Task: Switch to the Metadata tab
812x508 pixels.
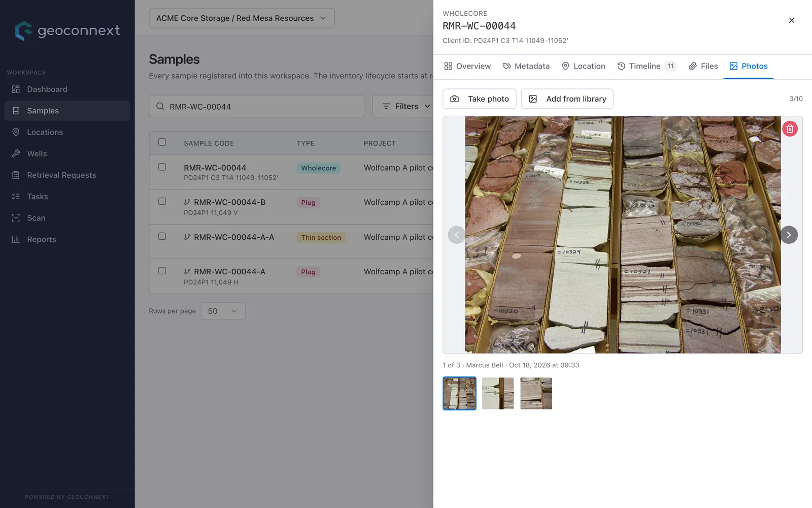Action: (526, 66)
